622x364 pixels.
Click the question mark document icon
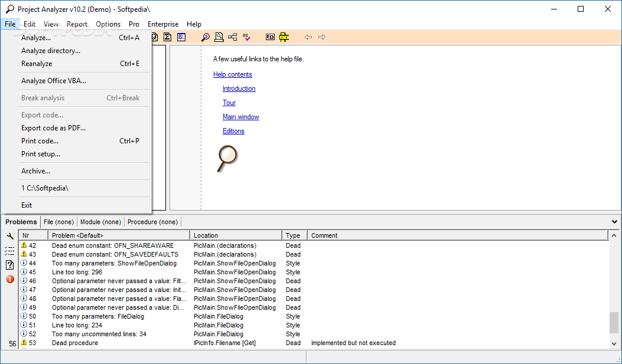click(10, 265)
